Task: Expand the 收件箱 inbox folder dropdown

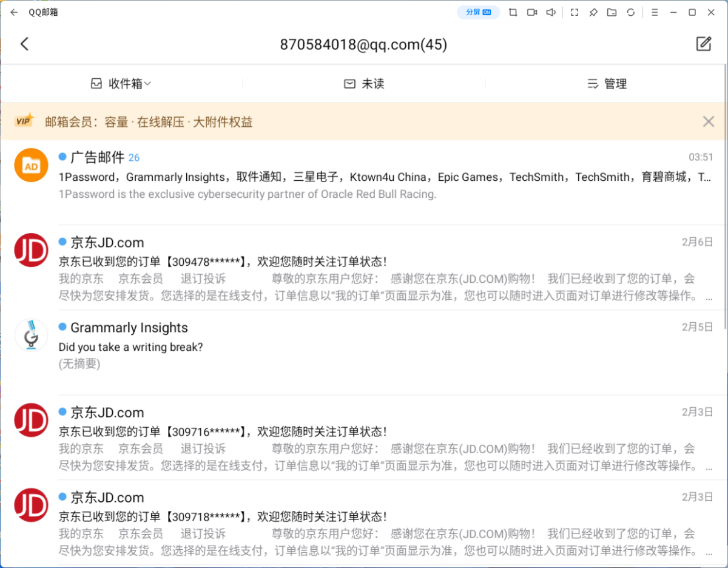Action: click(121, 84)
